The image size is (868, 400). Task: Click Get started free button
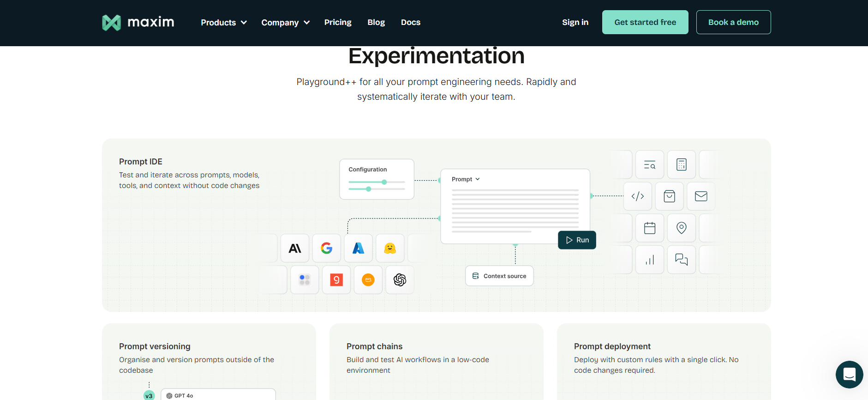pos(645,22)
